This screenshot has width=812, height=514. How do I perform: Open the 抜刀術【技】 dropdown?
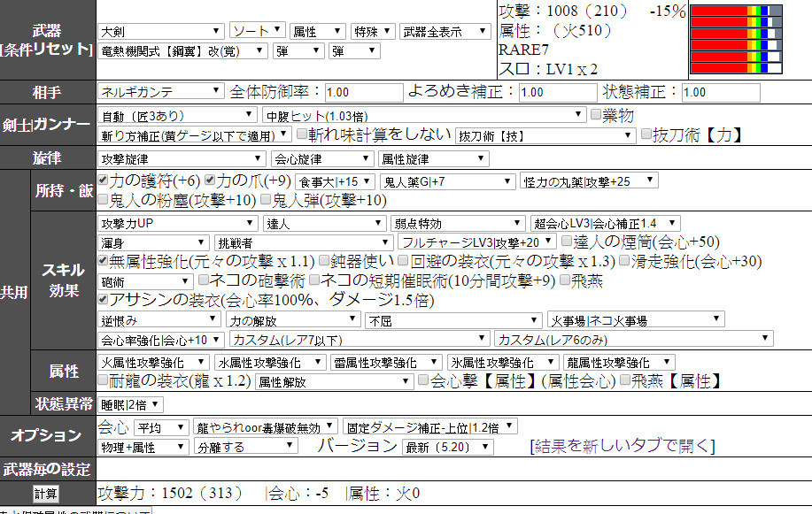pos(545,135)
